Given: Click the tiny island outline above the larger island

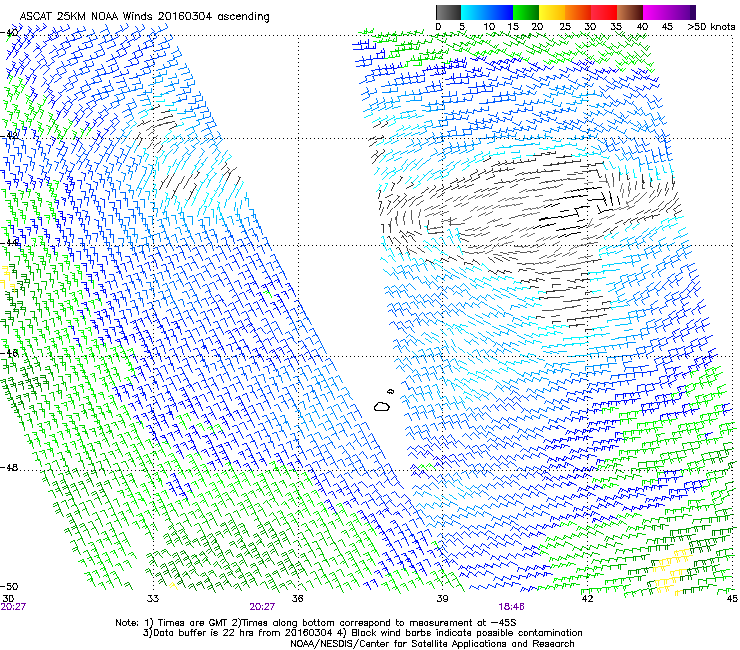Looking at the screenshot, I should [390, 391].
